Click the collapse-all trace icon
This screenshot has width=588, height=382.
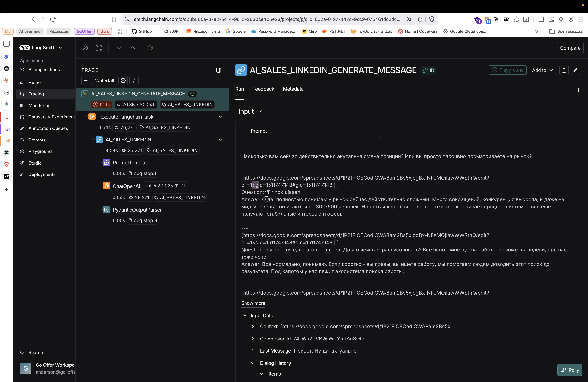pos(134,81)
